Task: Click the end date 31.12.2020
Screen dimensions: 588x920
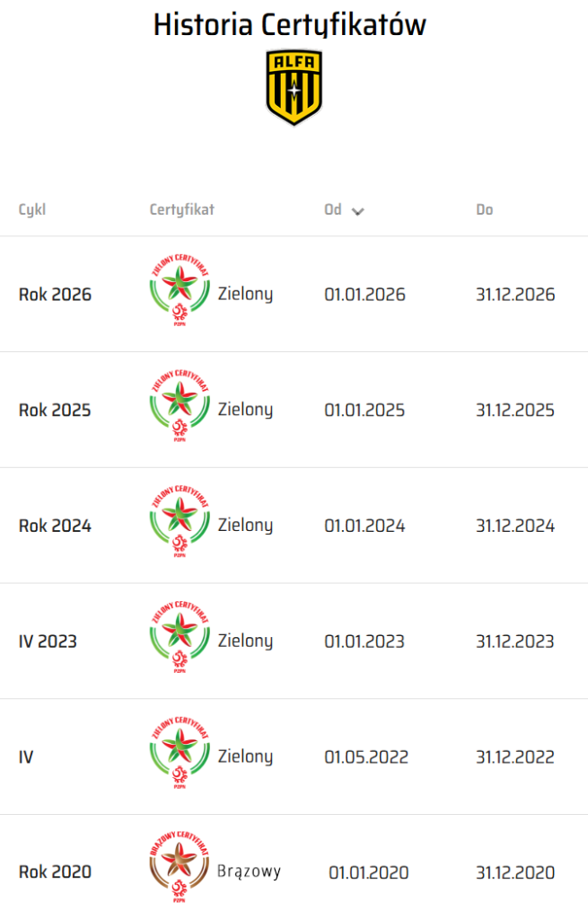Action: 515,872
